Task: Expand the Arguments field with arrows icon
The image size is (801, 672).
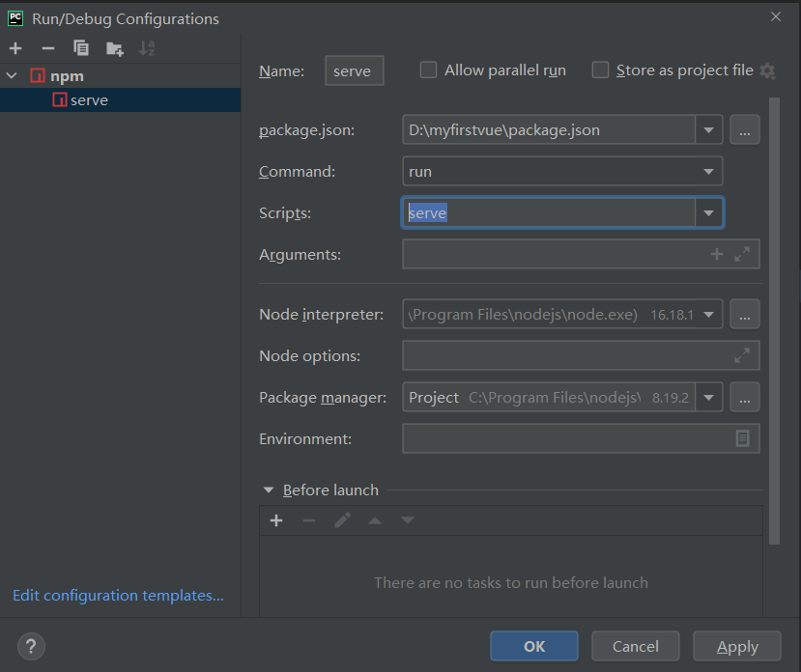Action: tap(742, 254)
